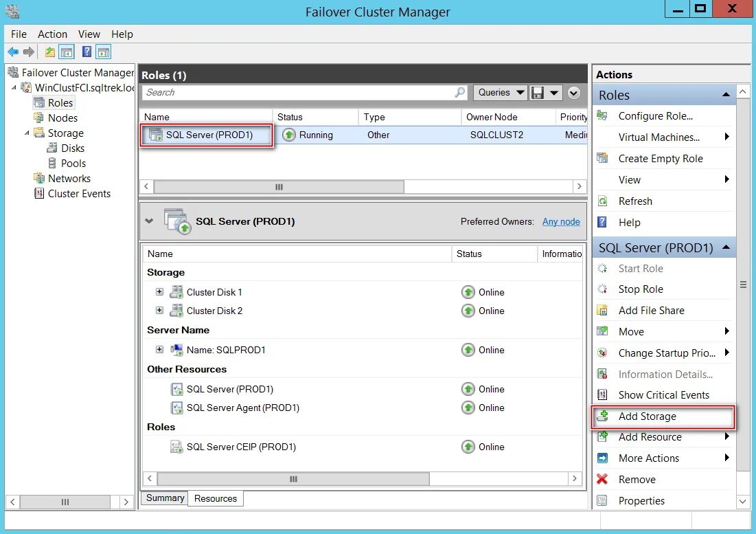This screenshot has height=534, width=756.
Task: Open the File menu
Action: (x=19, y=34)
